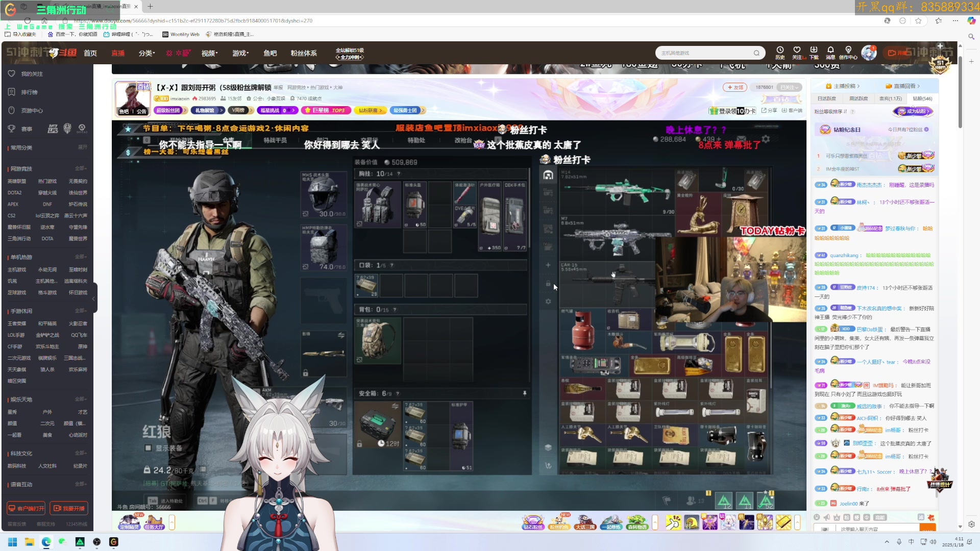This screenshot has height=551, width=980.
Task: Click the page vertical scrollbar
Action: coord(960,92)
